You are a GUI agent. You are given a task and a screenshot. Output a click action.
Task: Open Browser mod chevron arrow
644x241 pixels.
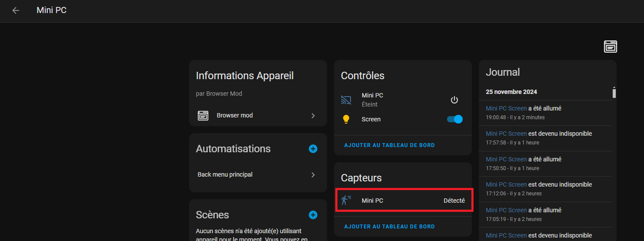click(313, 116)
